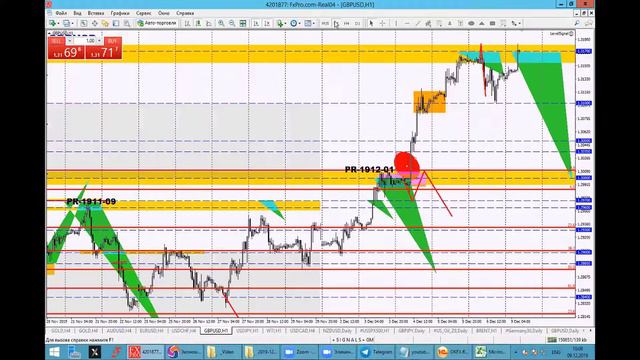This screenshot has width=640, height=360.
Task: Expand the indicators list dropdown arrow
Action: (x=285, y=24)
